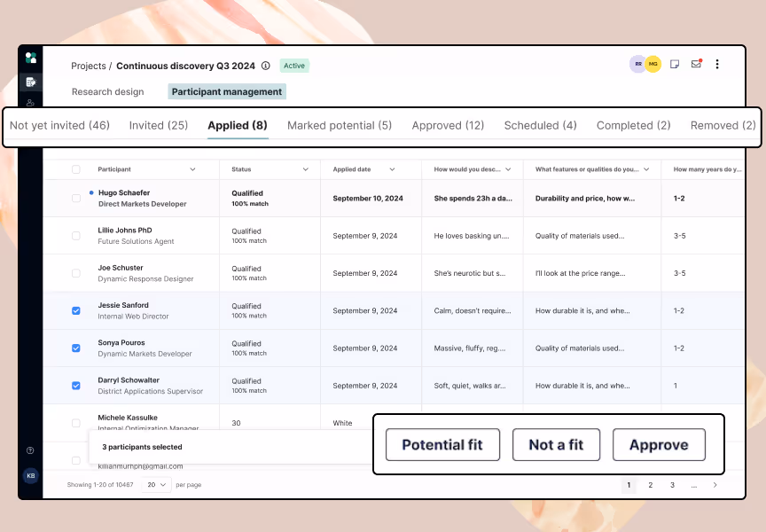Click the Potential fit button
Screen dimensions: 766x532
pos(442,444)
